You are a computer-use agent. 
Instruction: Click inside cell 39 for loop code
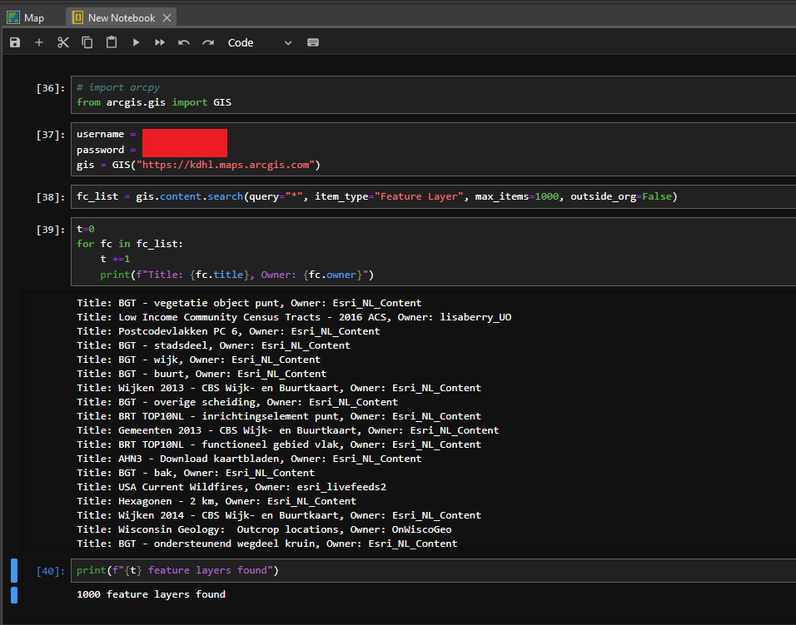[x=130, y=243]
